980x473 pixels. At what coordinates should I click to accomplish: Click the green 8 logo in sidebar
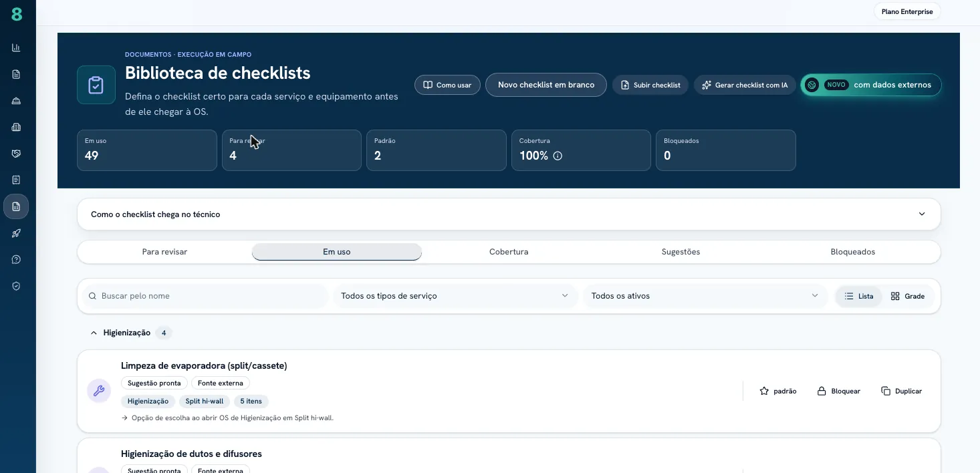pos(17,14)
